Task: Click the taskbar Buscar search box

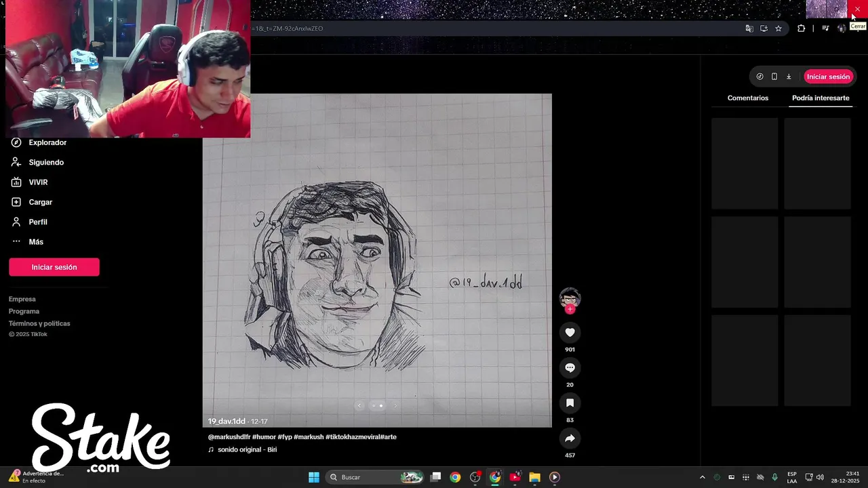Action: tap(375, 477)
